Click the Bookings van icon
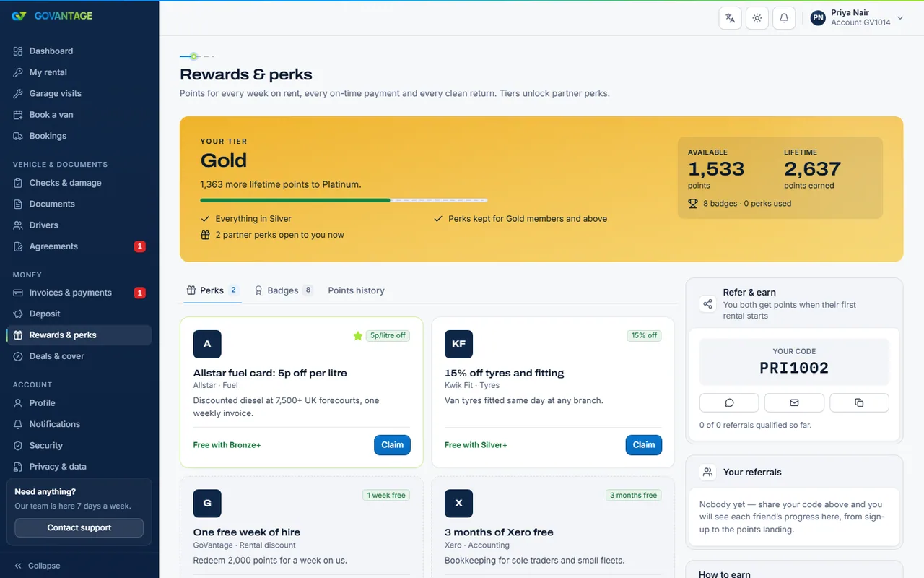The width and height of the screenshot is (924, 578). 18,136
